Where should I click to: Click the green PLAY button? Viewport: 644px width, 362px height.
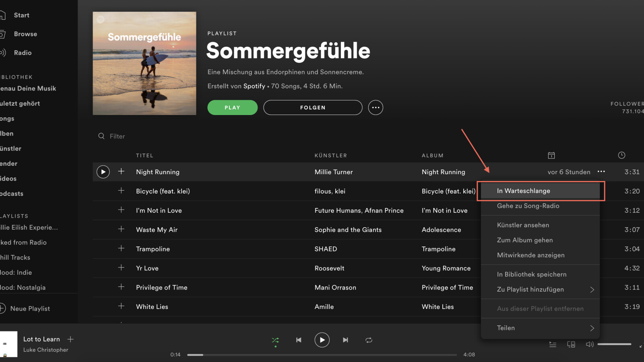(232, 107)
